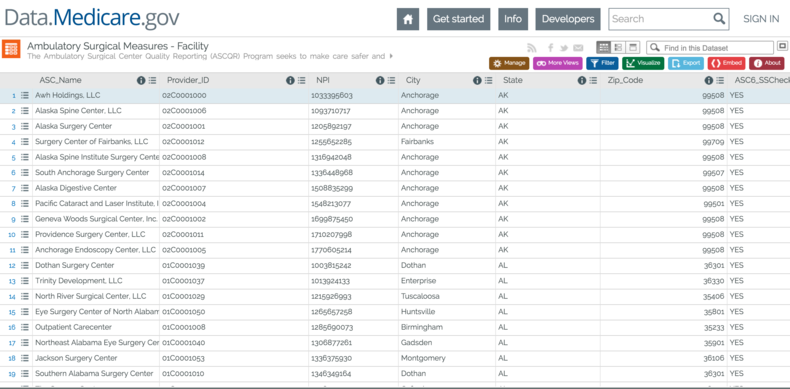This screenshot has height=389, width=790.
Task: Show info for the Provider_ID column
Action: coord(290,80)
